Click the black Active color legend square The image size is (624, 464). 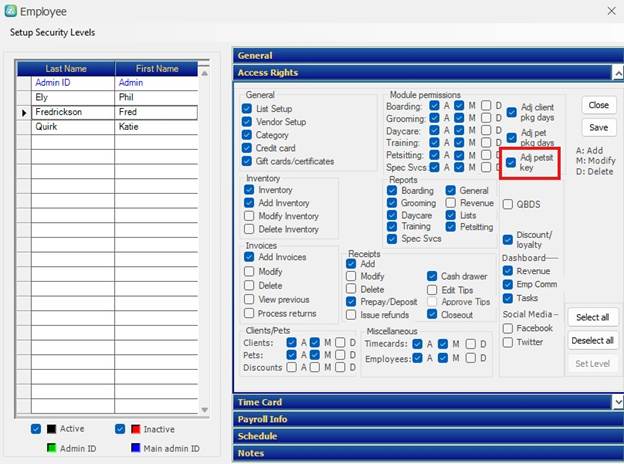(51, 429)
